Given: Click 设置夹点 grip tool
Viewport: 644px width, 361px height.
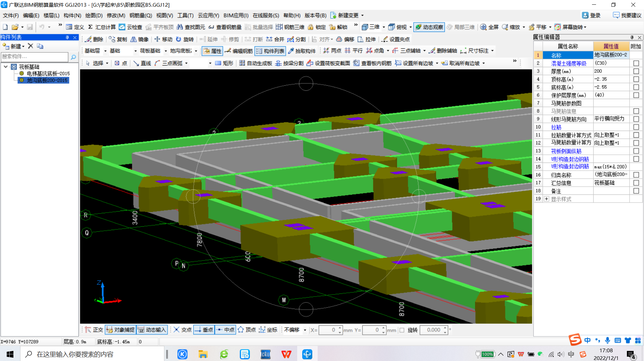Looking at the screenshot, I should coord(396,39).
